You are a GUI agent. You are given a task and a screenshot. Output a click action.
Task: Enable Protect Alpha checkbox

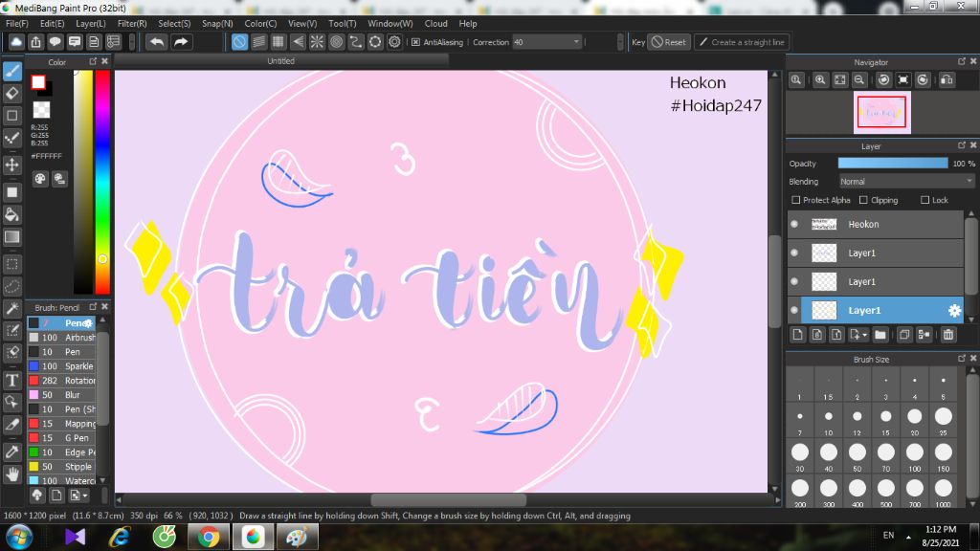click(795, 200)
